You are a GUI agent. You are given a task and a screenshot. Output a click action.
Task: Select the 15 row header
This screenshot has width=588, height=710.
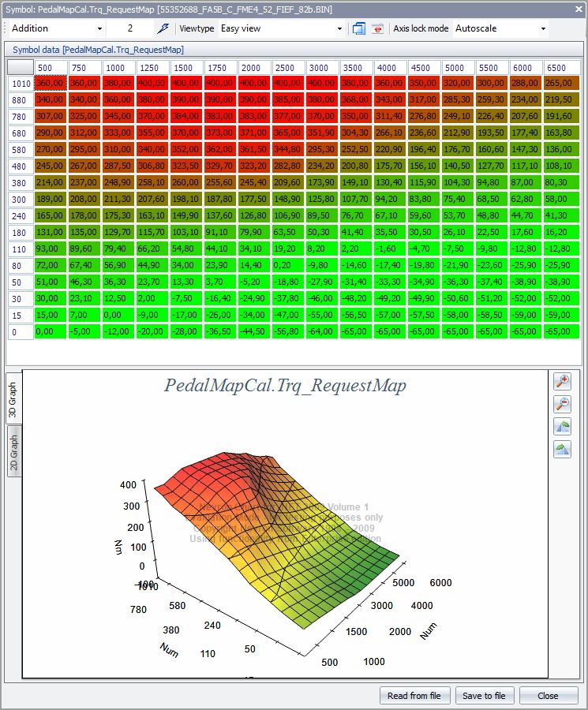(x=21, y=315)
